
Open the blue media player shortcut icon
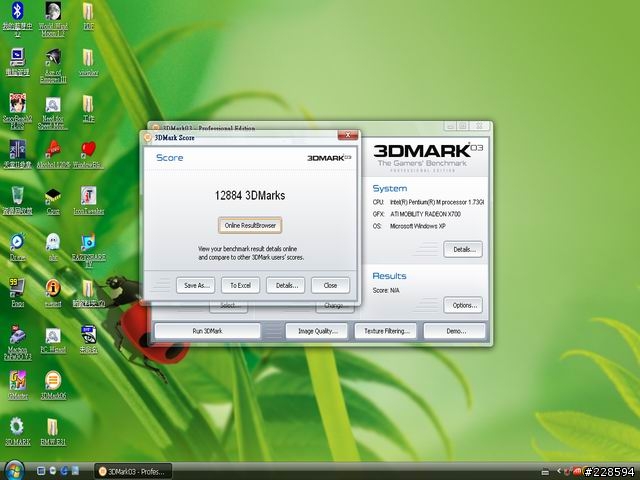(x=17, y=247)
